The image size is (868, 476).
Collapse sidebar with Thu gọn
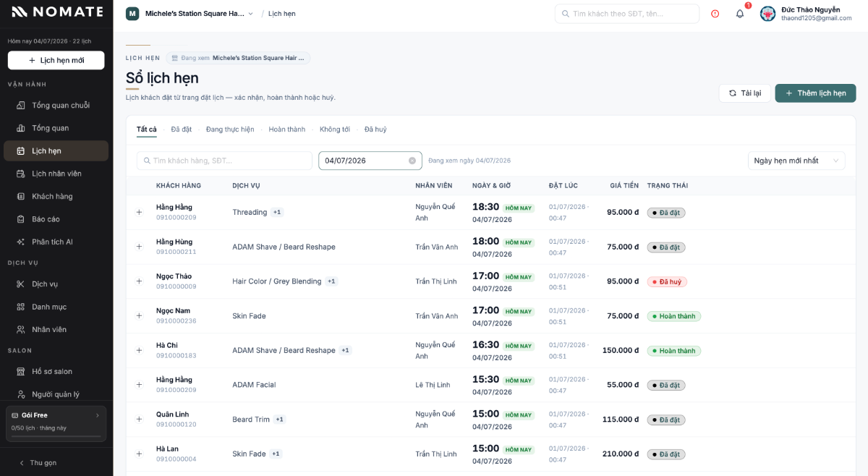(x=38, y=463)
